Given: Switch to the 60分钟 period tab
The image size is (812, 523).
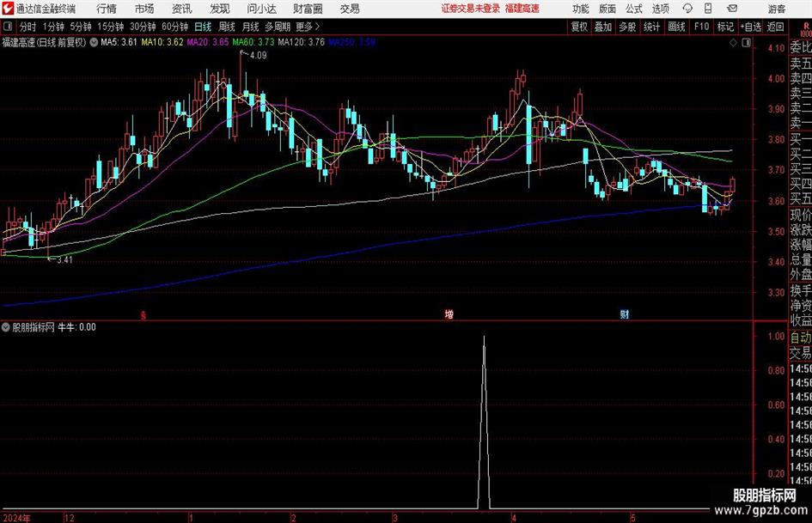Looking at the screenshot, I should coord(175,27).
